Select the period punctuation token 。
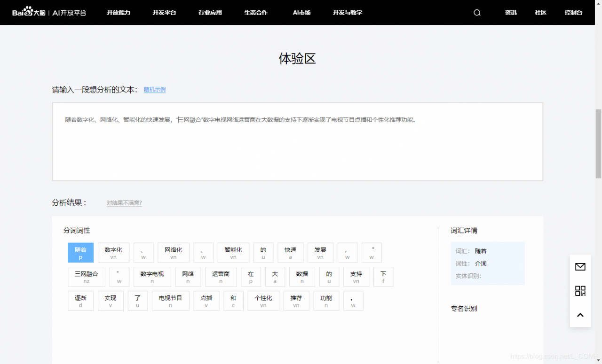602x364 pixels. pos(353,301)
